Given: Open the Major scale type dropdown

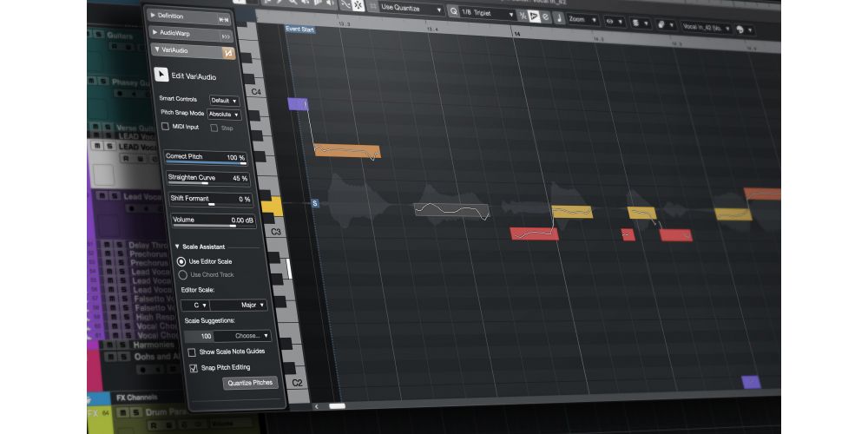Looking at the screenshot, I should pyautogui.click(x=239, y=305).
